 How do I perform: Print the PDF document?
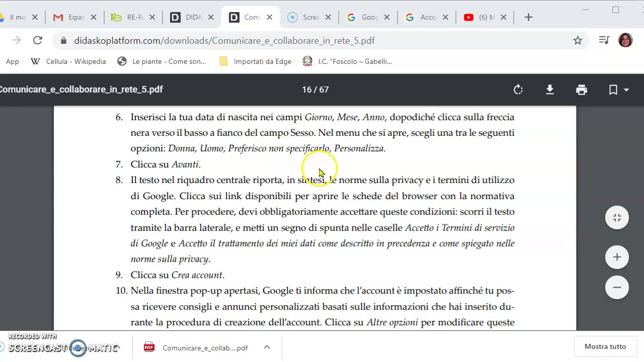point(582,89)
